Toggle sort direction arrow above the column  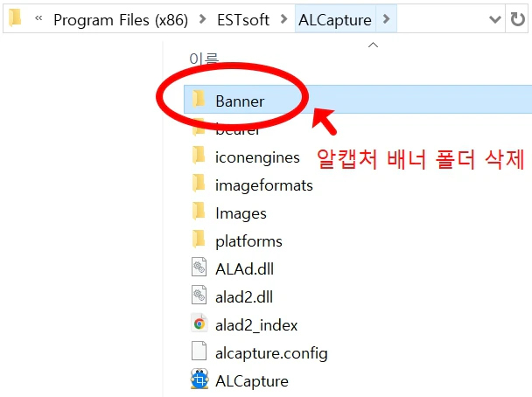click(x=374, y=45)
